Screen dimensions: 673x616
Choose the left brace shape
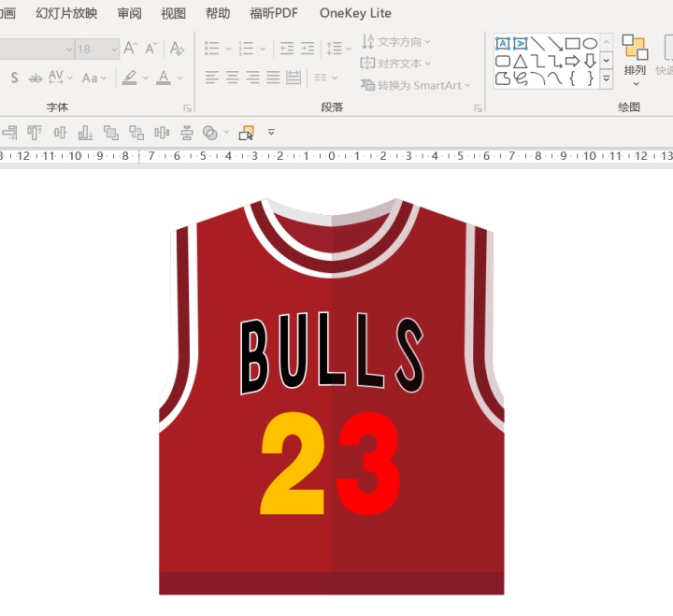click(573, 79)
